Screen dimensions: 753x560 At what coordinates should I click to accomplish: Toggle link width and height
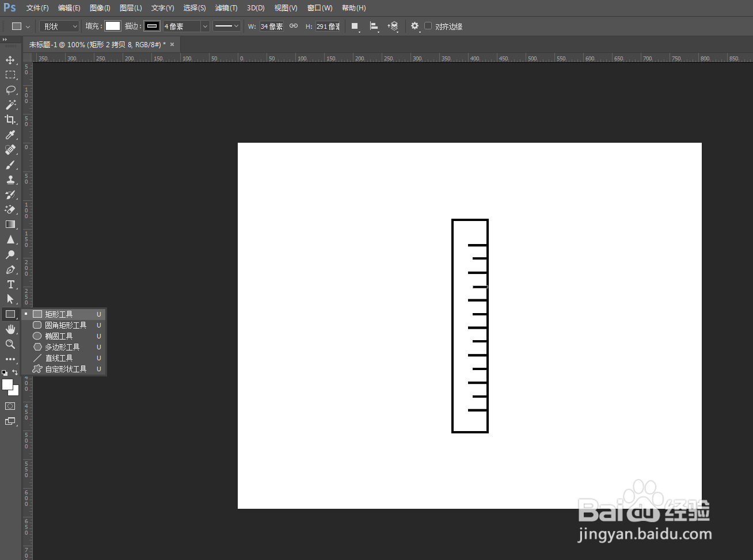coord(294,26)
